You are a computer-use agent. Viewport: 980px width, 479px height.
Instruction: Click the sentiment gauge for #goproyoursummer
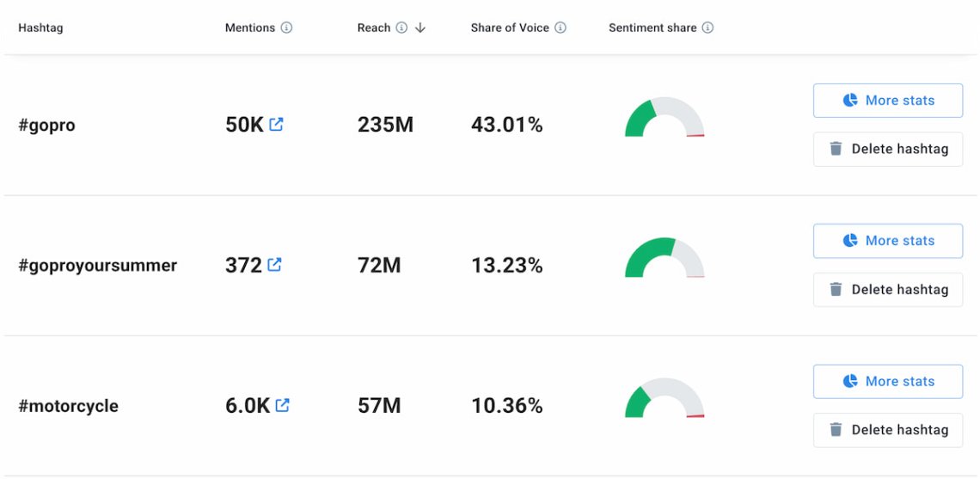tap(665, 258)
